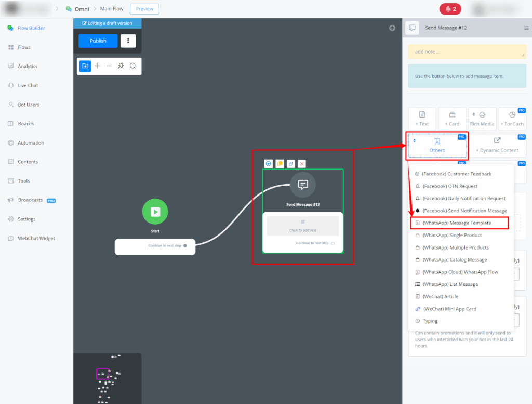The image size is (532, 404).
Task: Click the add folder icon in canvas toolbar
Action: 85,66
